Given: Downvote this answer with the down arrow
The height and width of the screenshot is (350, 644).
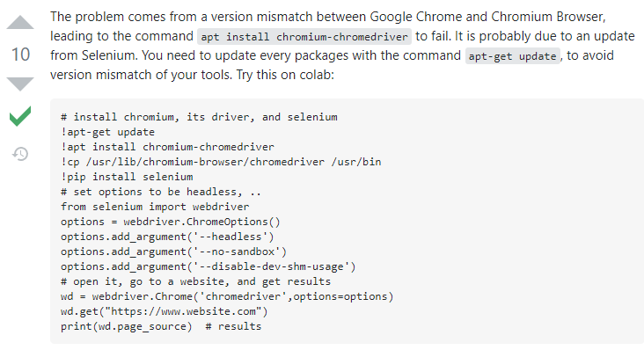Looking at the screenshot, I should coord(20,84).
